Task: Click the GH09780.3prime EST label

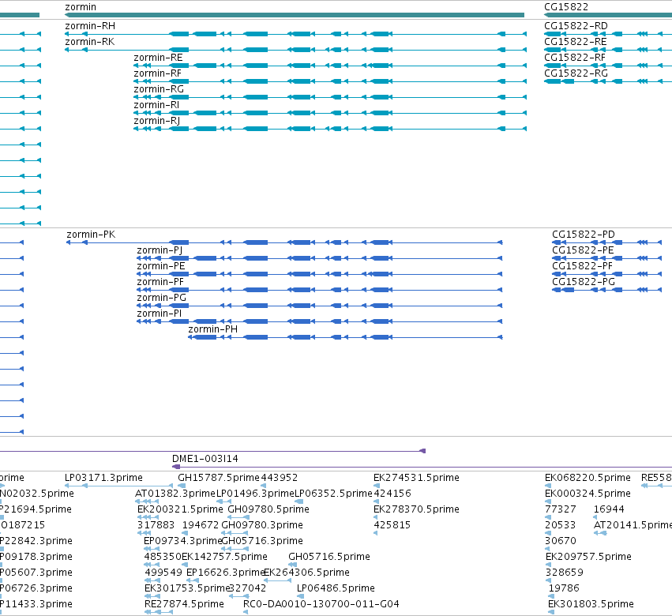Action: coord(262,525)
